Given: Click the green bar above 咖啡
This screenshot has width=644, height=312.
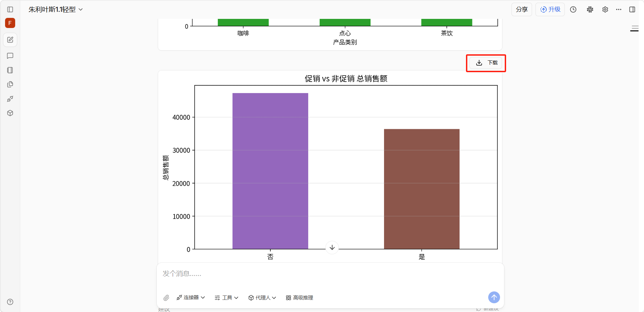Looking at the screenshot, I should point(243,22).
